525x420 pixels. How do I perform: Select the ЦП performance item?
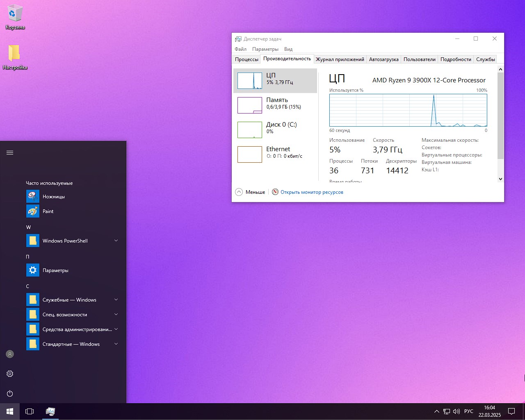point(275,81)
